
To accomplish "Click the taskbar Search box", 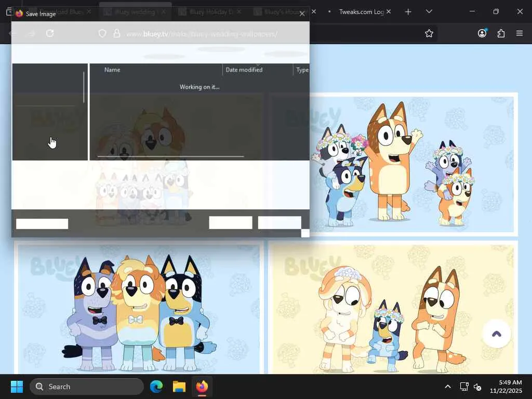I will 87,387.
